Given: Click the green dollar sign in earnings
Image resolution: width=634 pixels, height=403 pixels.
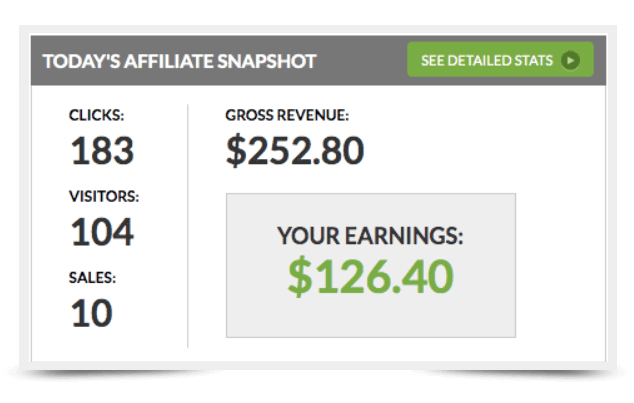Looking at the screenshot, I should pyautogui.click(x=300, y=277).
